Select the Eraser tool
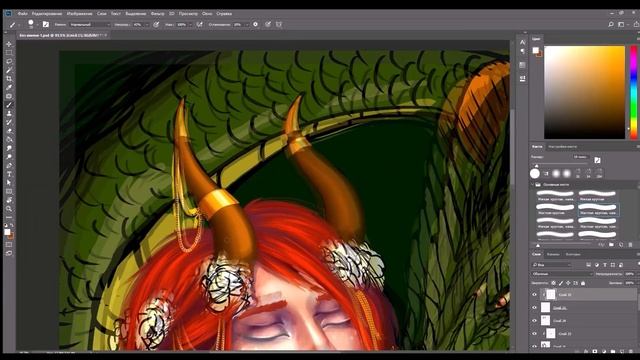The height and width of the screenshot is (360, 640). (9, 131)
